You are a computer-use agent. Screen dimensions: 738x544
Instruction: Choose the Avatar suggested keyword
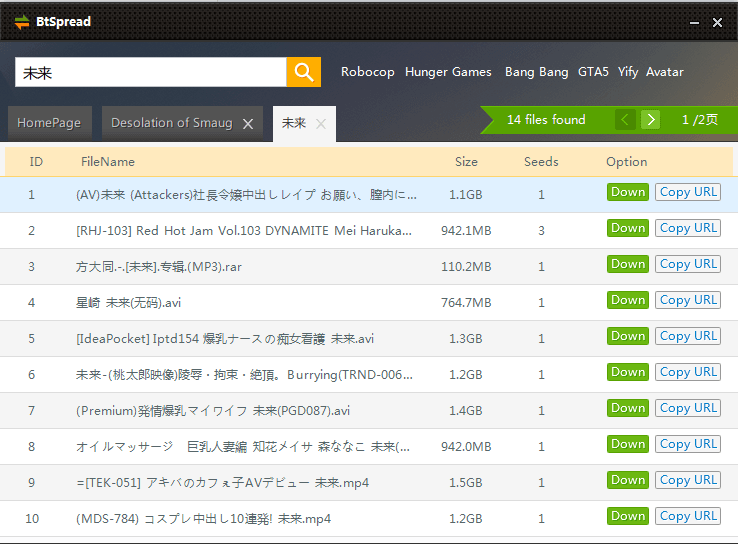[665, 72]
